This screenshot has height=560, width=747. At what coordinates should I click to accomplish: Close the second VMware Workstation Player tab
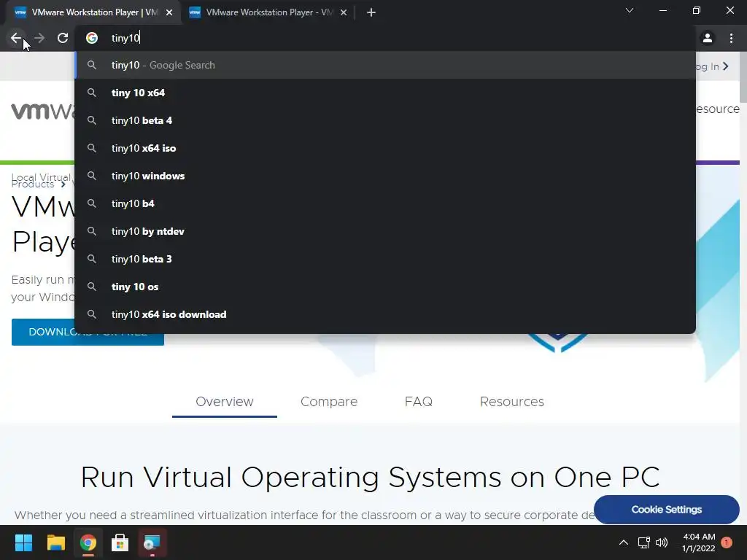point(344,12)
